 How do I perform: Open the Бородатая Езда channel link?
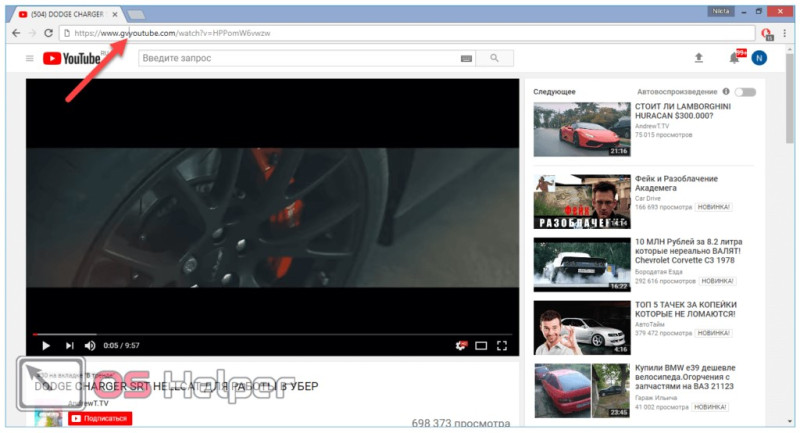657,272
